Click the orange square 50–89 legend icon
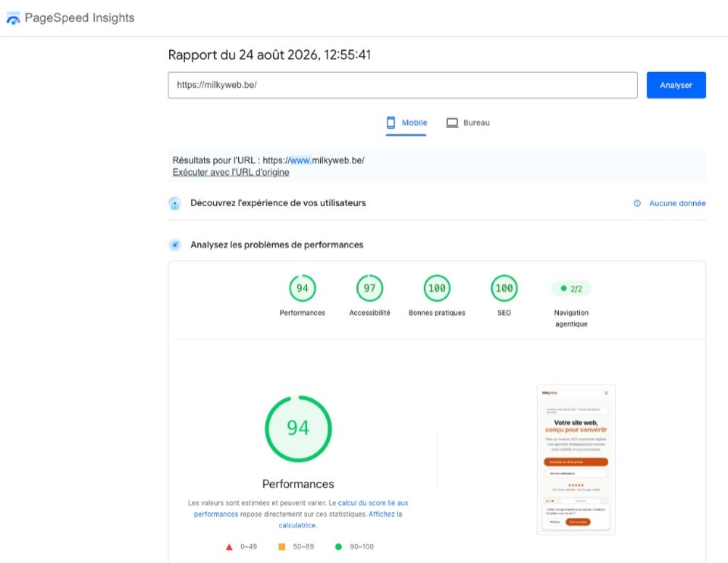The width and height of the screenshot is (728, 563). [282, 547]
